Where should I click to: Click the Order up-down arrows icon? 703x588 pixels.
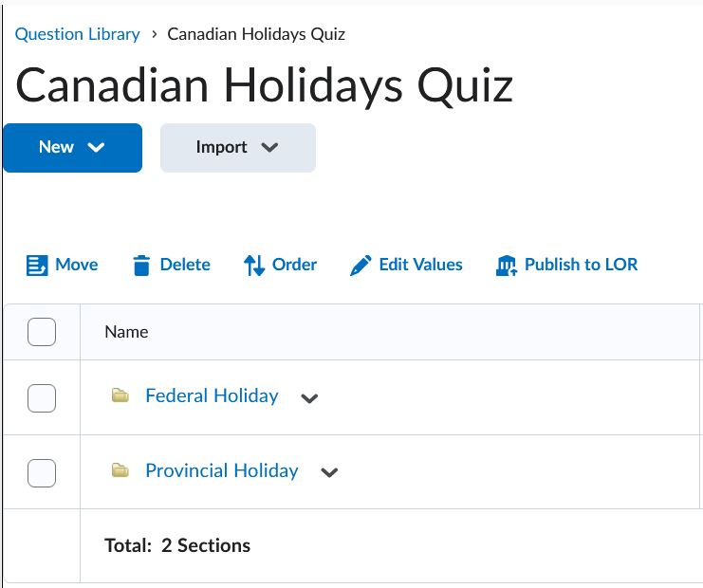pos(253,266)
